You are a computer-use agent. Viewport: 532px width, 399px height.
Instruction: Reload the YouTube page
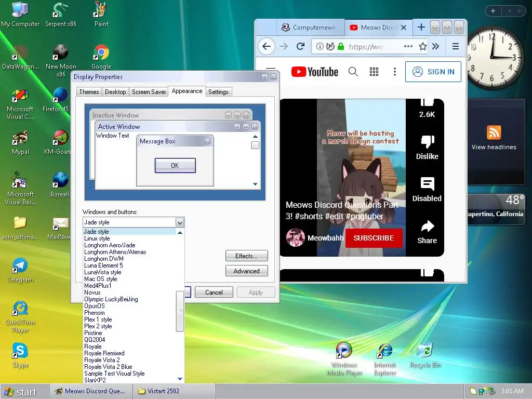pyautogui.click(x=300, y=46)
